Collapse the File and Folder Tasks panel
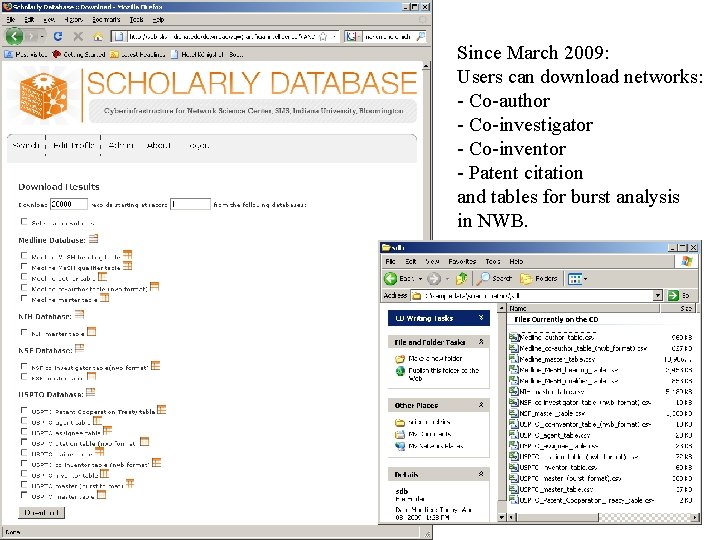Image resolution: width=720 pixels, height=540 pixels. [x=481, y=342]
